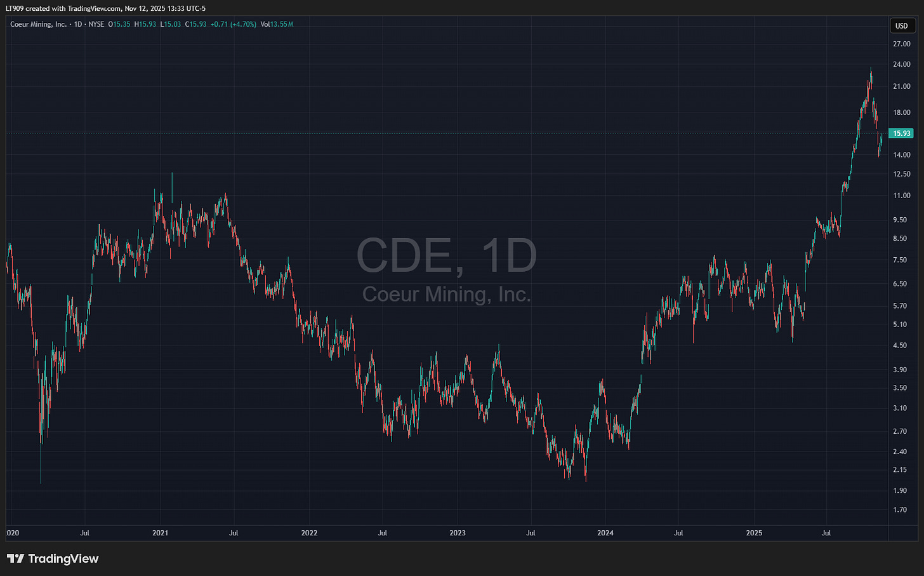Click the 4.50 price axis label

(900, 345)
